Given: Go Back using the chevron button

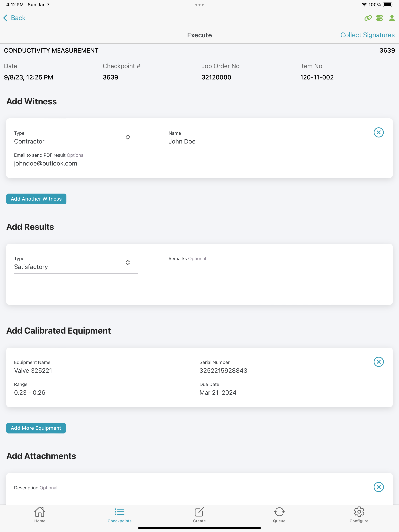Looking at the screenshot, I should (x=14, y=18).
